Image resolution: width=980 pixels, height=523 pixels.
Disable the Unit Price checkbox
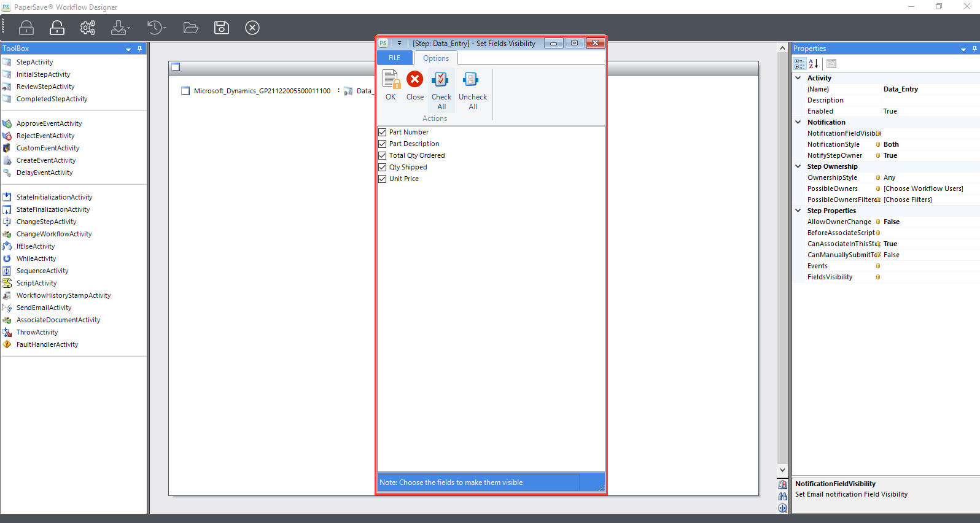click(383, 179)
